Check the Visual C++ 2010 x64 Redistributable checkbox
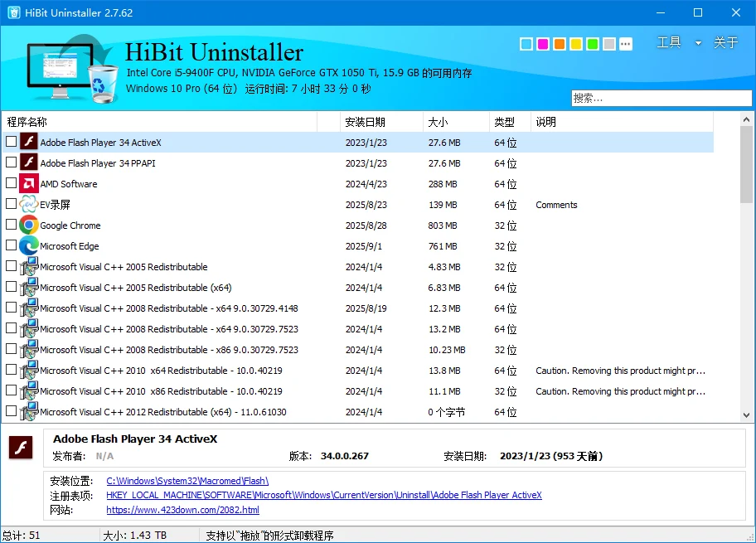The width and height of the screenshot is (756, 543). pos(11,370)
